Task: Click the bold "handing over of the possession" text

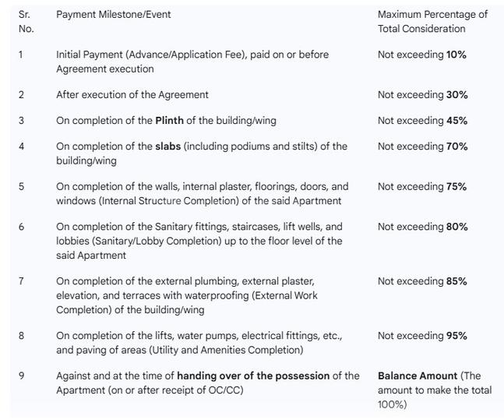Action: click(x=253, y=376)
